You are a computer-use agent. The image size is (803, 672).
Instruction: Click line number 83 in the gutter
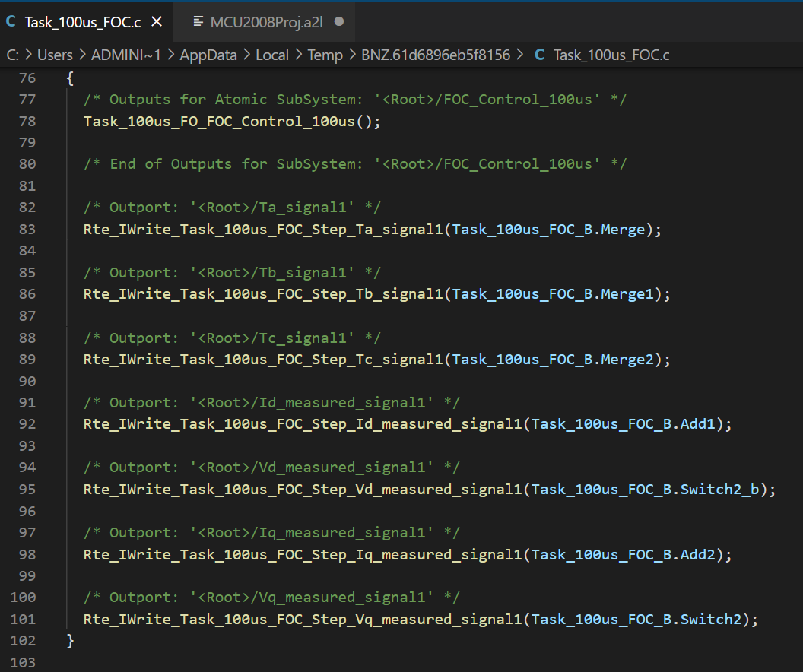[x=27, y=229]
